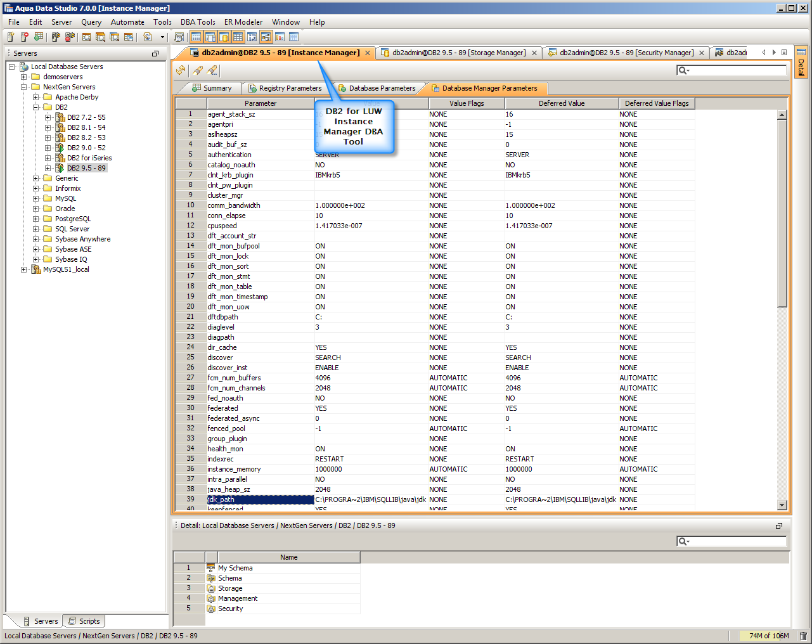Click the Register Server toolbar icon
This screenshot has height=644, width=812.
(11, 37)
